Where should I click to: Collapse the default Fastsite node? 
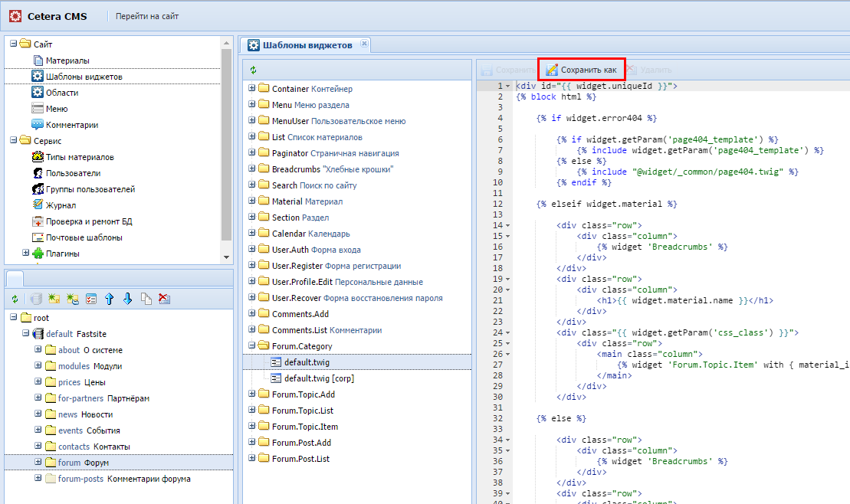[x=25, y=333]
